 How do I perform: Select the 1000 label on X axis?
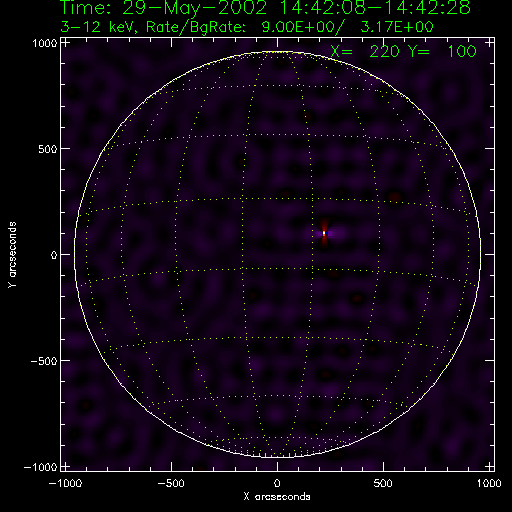[489, 483]
